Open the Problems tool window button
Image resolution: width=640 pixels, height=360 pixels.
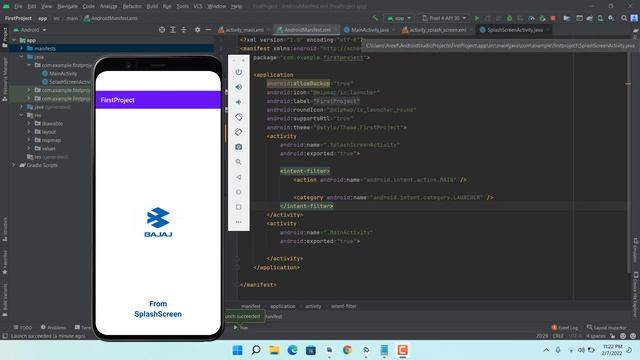(x=53, y=328)
